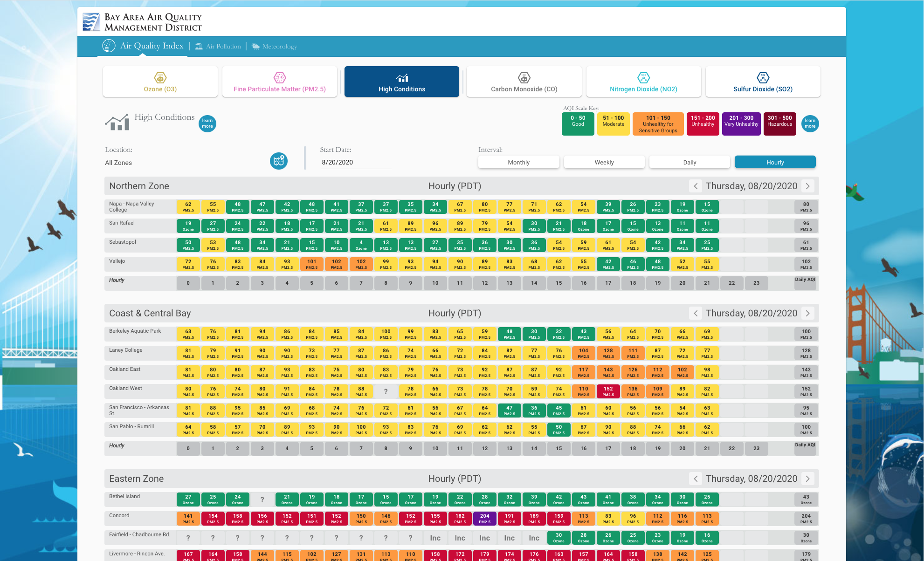The height and width of the screenshot is (561, 924).
Task: Click the Bethel Island station label
Action: [124, 497]
